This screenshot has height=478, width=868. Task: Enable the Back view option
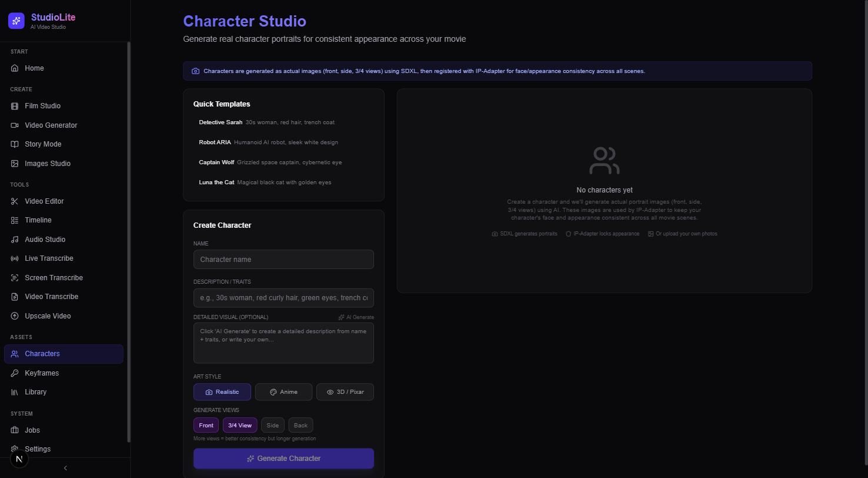(x=301, y=426)
